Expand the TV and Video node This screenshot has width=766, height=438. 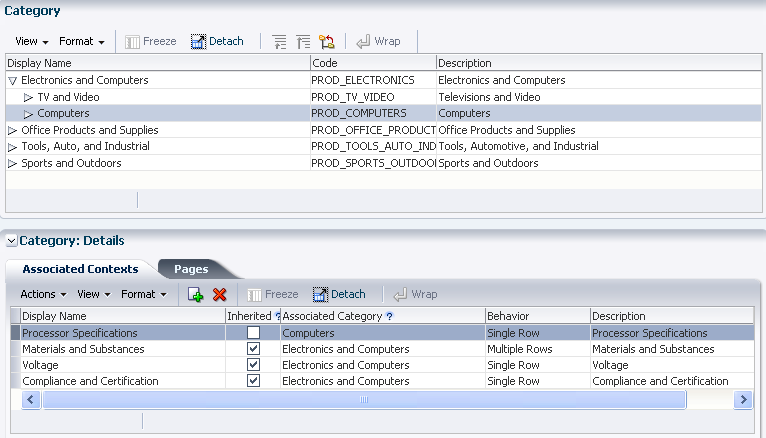(28, 97)
